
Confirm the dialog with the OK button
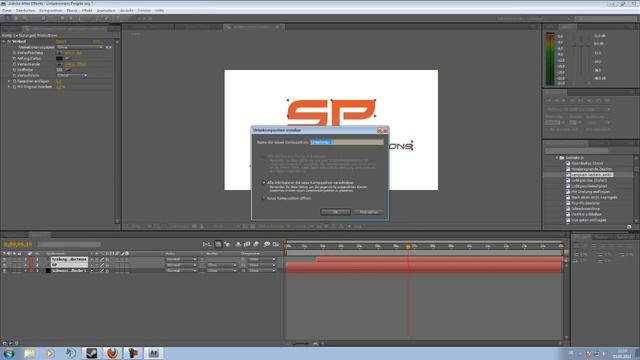coord(335,212)
